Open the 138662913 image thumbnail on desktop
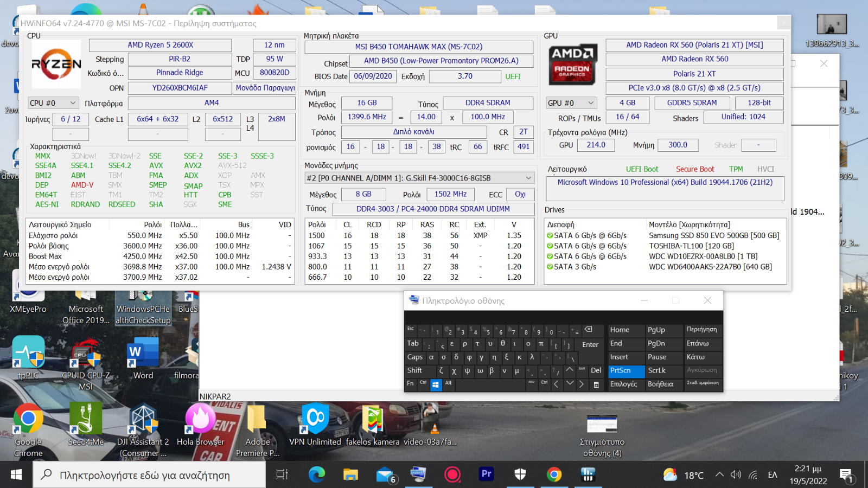 pyautogui.click(x=832, y=31)
